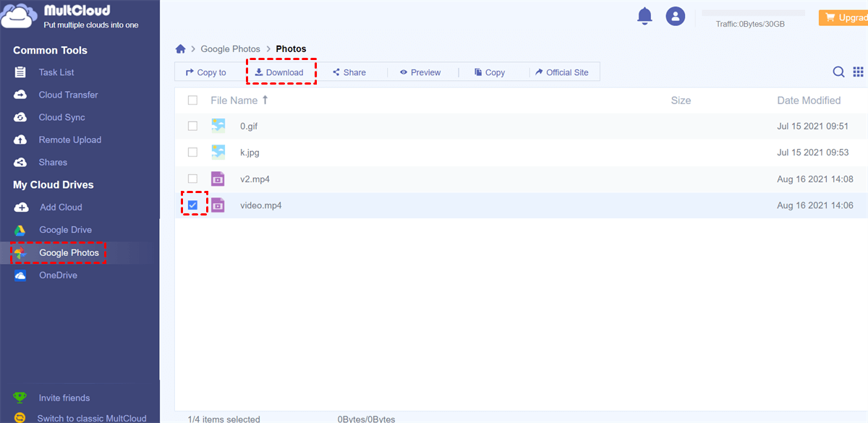Uncheck the video.mp4 checkbox

pos(192,205)
